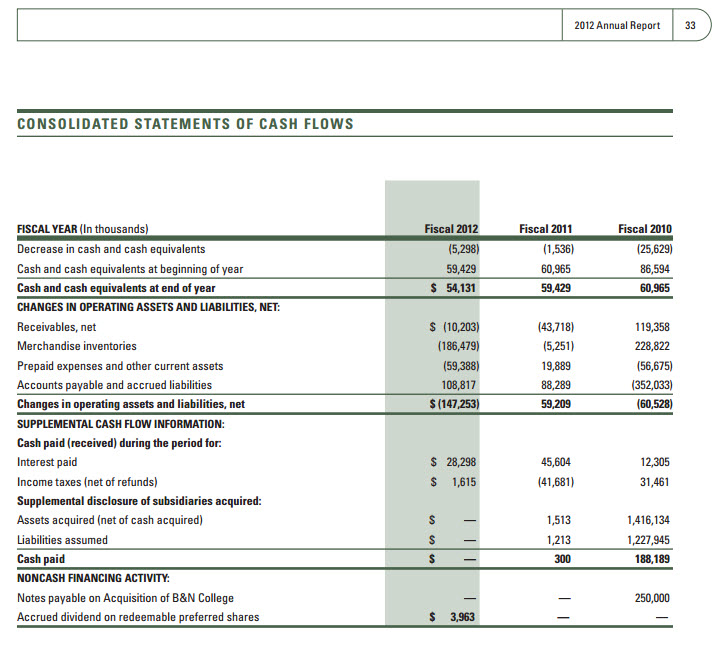
Task: Click page number 33 in the header
Action: (x=690, y=25)
